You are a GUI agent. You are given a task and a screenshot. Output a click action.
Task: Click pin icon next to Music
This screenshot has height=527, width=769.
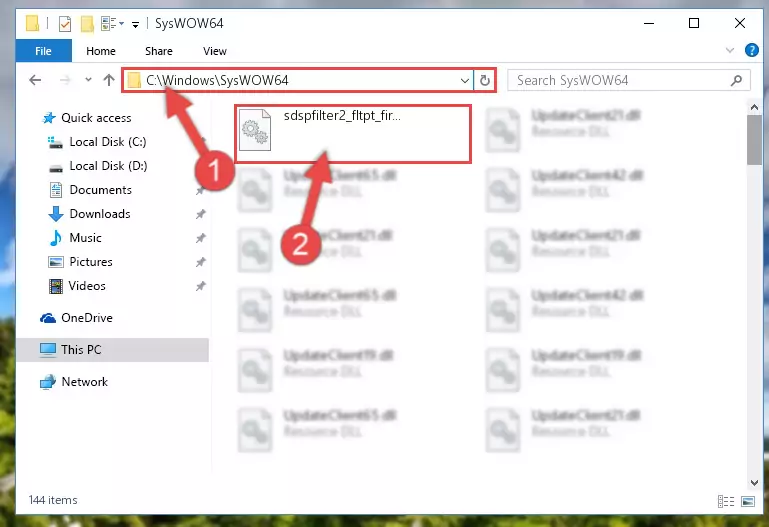pyautogui.click(x=201, y=238)
